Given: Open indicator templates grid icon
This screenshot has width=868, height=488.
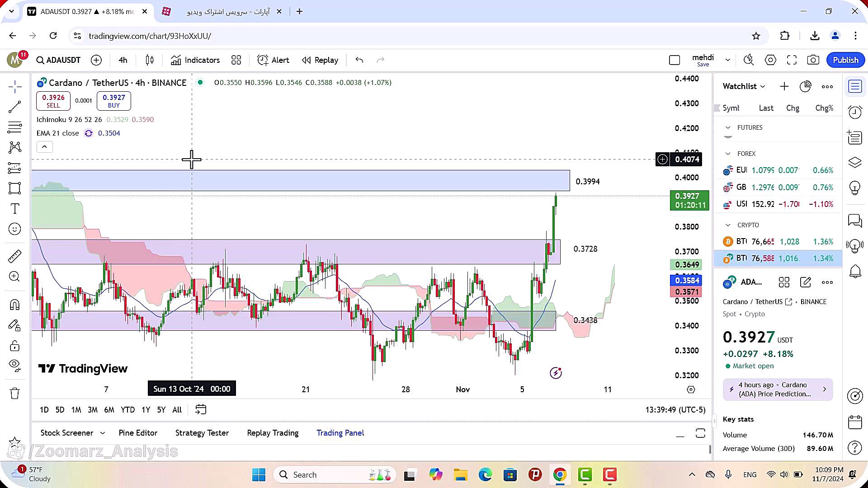Looking at the screenshot, I should pos(236,60).
